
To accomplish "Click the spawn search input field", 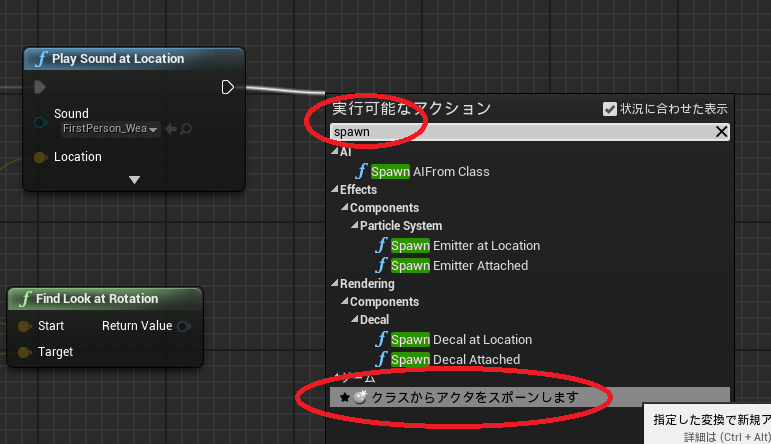I will click(521, 132).
